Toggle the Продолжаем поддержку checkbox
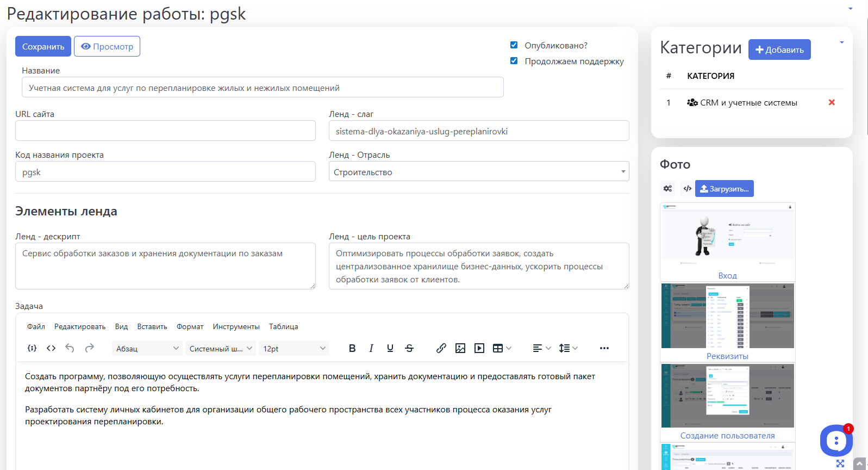The height and width of the screenshot is (470, 868). (514, 61)
